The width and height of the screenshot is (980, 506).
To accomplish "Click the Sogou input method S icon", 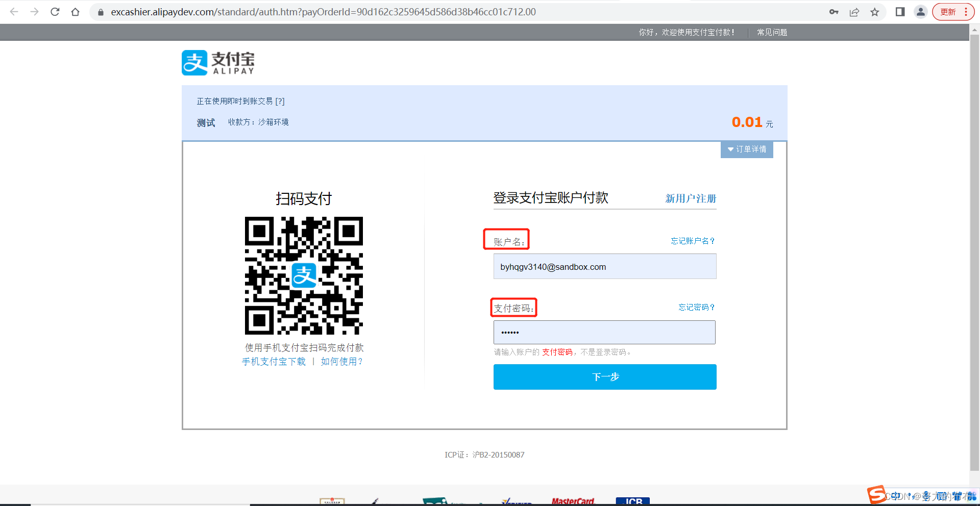I will (x=877, y=494).
